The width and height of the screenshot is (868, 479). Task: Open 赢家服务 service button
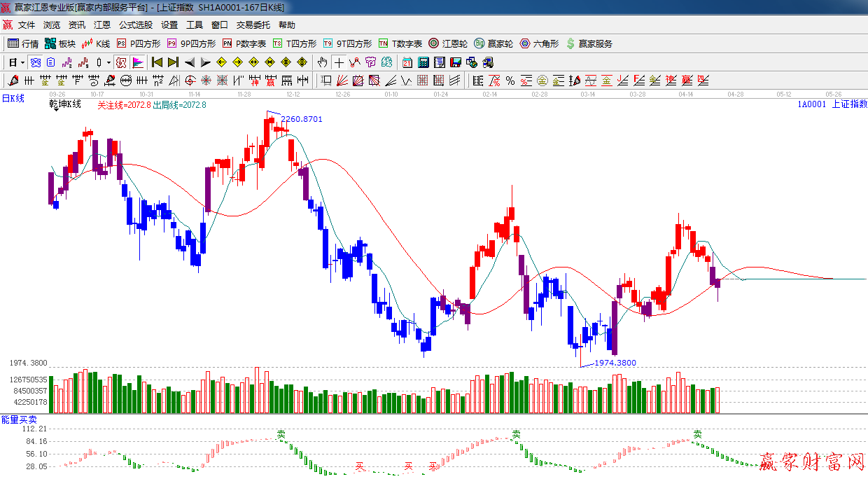[x=589, y=43]
